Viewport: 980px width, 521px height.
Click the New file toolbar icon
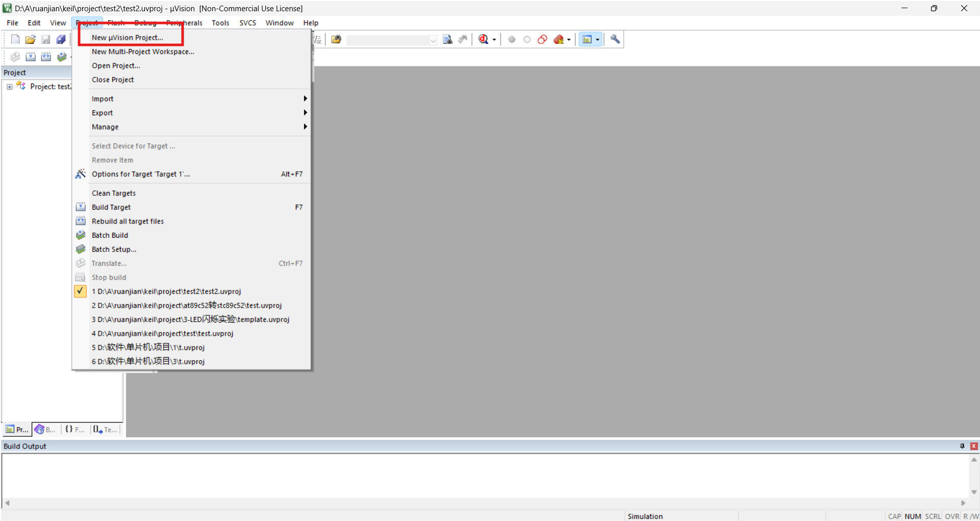click(x=15, y=39)
